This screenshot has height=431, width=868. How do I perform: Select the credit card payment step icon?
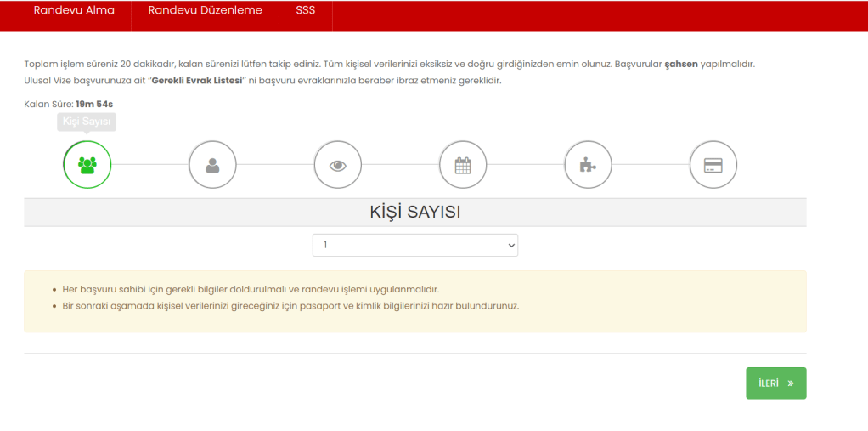(x=713, y=165)
